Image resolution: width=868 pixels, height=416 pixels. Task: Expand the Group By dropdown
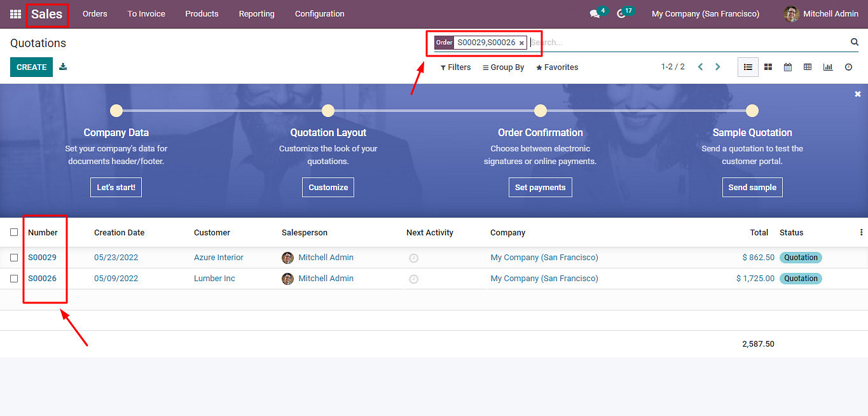pyautogui.click(x=503, y=67)
